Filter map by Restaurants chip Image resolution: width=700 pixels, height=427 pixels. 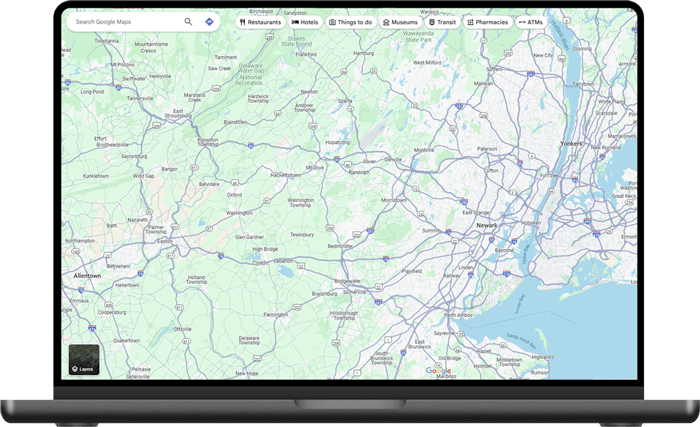[x=260, y=22]
